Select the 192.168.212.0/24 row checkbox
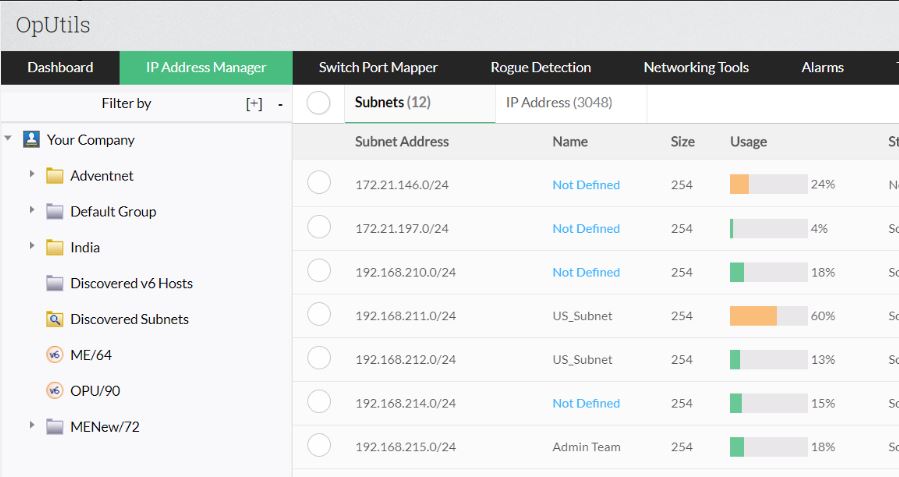This screenshot has height=477, width=899. click(319, 358)
